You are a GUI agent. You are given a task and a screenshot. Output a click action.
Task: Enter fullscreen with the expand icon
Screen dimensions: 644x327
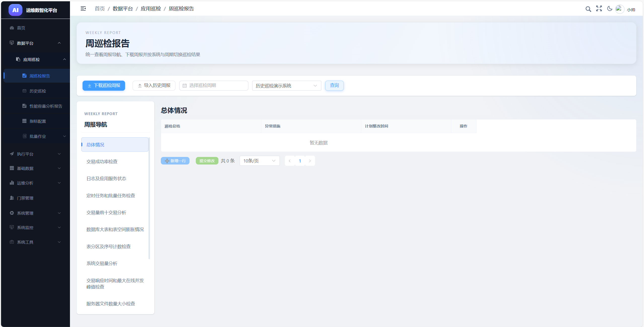[599, 9]
